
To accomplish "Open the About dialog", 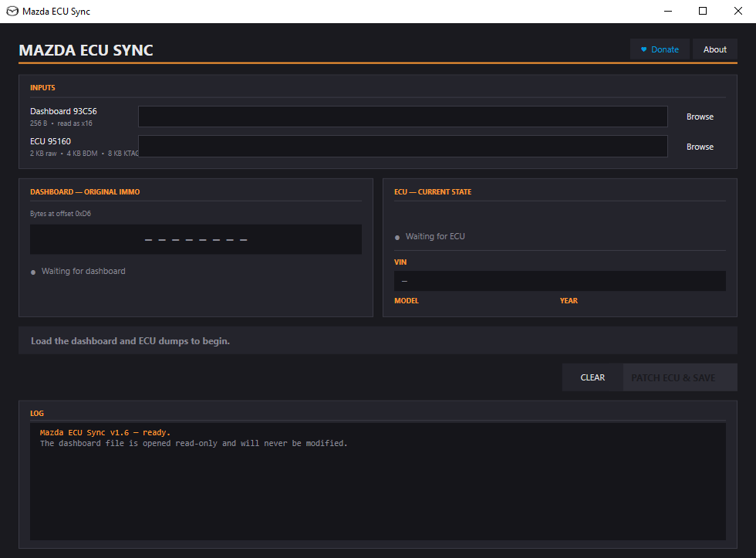I will click(714, 49).
